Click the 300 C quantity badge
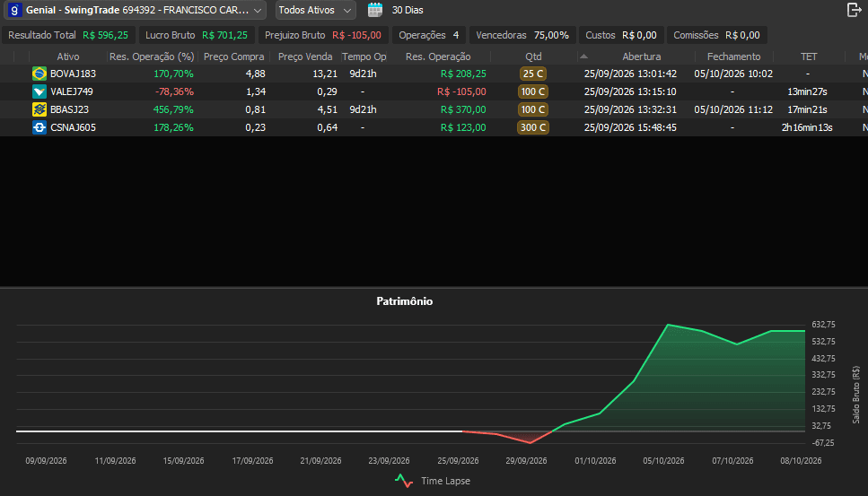The image size is (868, 496). (x=533, y=127)
